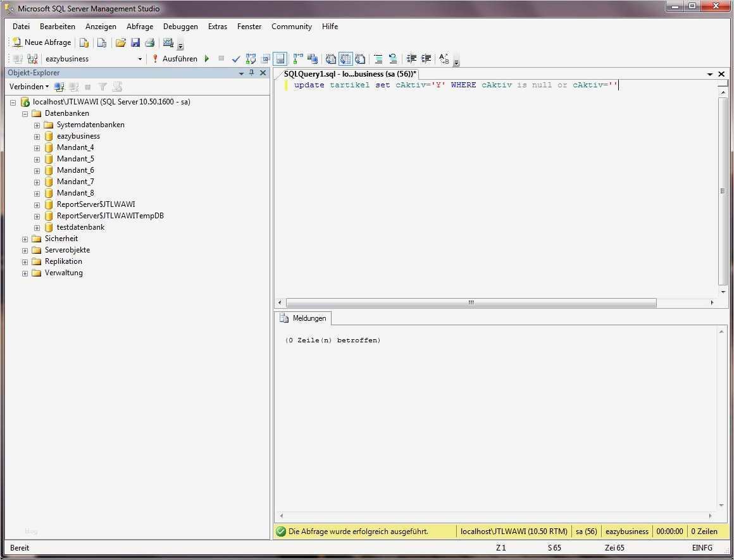Select the Meldungen results tab

coord(303,318)
